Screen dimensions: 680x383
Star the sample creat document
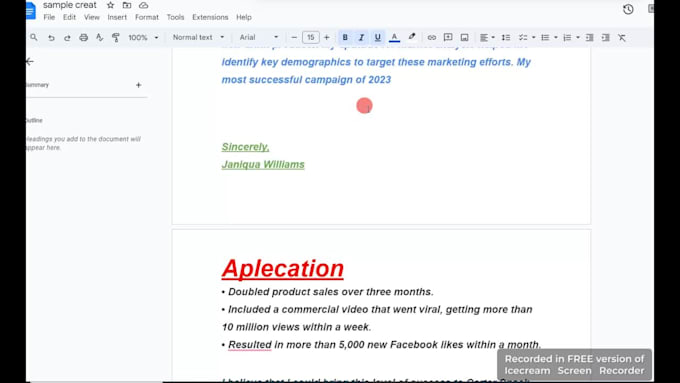[111, 5]
